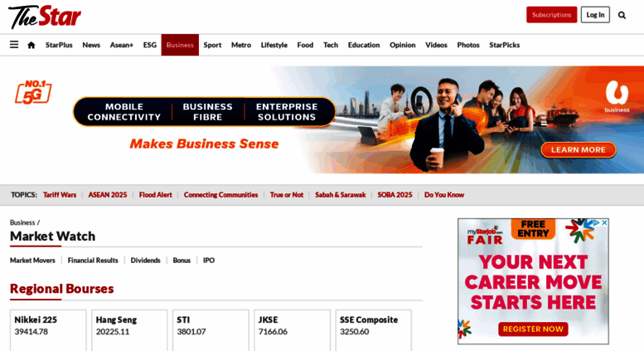Image resolution: width=644 pixels, height=351 pixels.
Task: Open the True or Not topic
Action: pyautogui.click(x=286, y=195)
